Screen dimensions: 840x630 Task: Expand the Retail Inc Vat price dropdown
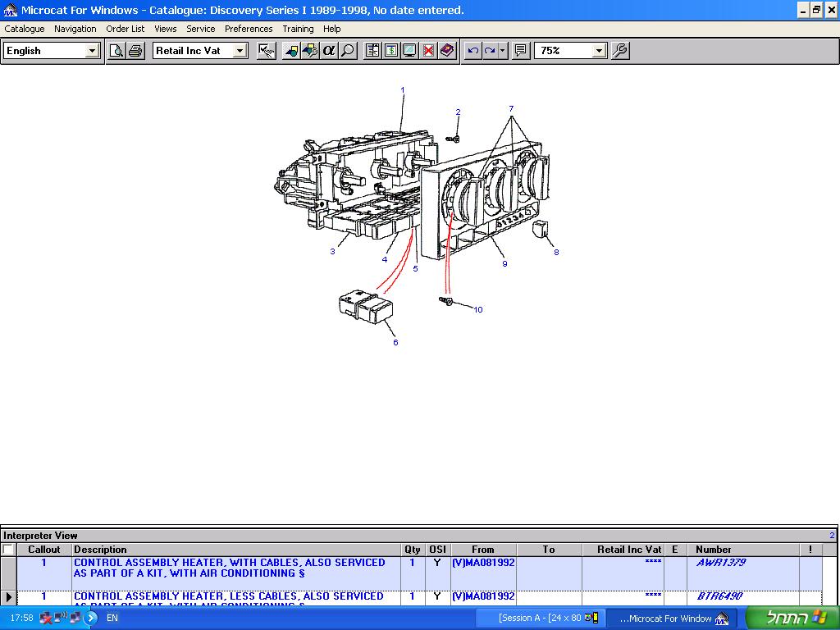click(x=240, y=51)
